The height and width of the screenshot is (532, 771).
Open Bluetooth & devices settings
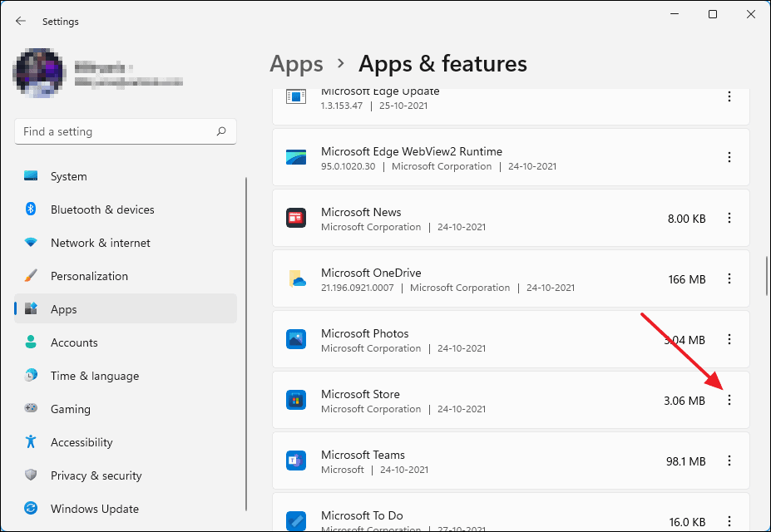[101, 209]
